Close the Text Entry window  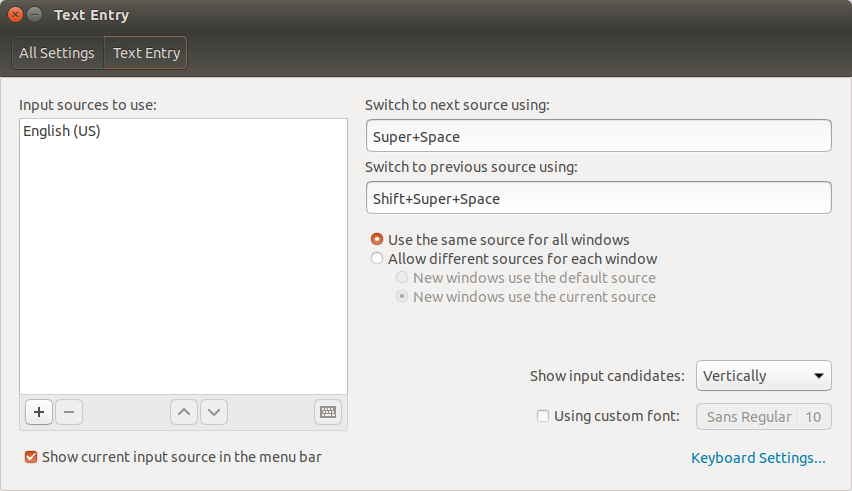click(x=15, y=15)
